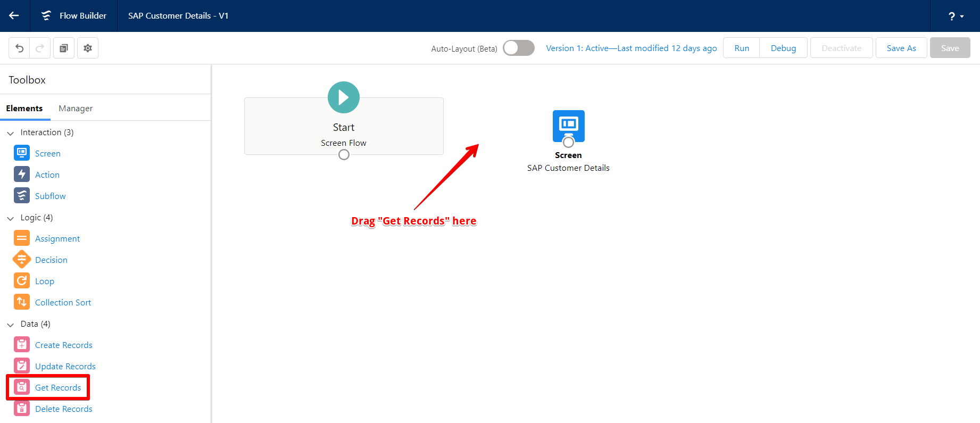980x423 pixels.
Task: Click the Action lightning icon
Action: [22, 174]
